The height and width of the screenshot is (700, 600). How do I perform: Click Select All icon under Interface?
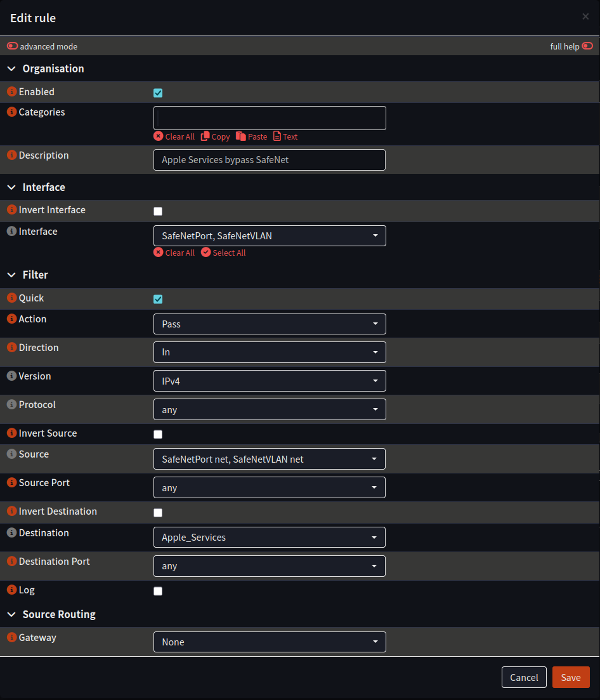pos(206,253)
